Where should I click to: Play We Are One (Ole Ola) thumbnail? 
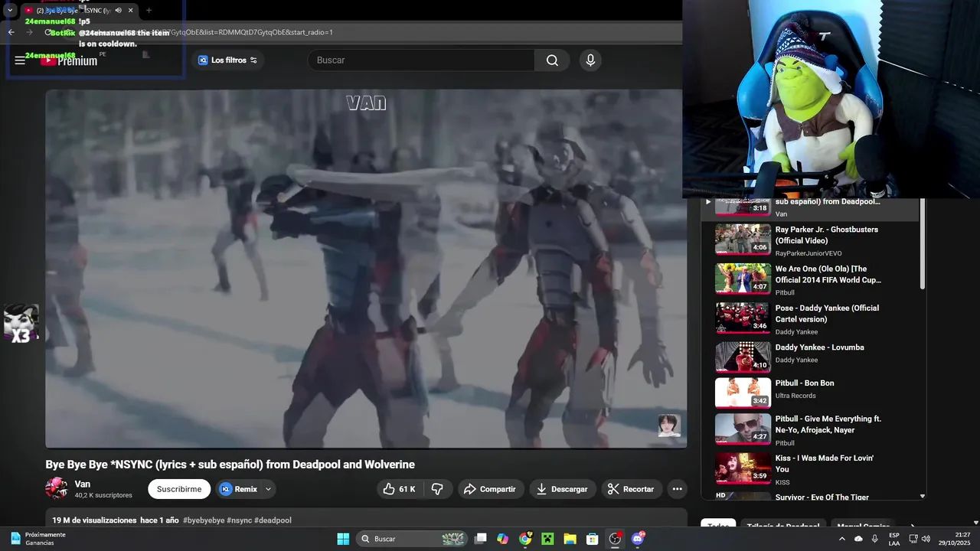pyautogui.click(x=743, y=279)
